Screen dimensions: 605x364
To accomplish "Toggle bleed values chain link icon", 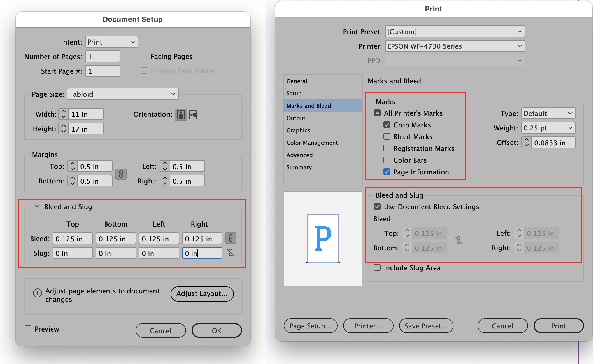I will coord(231,239).
